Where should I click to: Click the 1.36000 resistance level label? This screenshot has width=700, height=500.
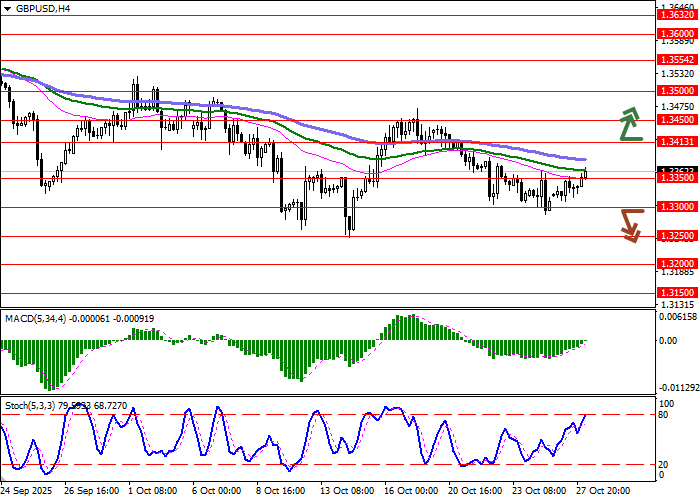tap(675, 33)
